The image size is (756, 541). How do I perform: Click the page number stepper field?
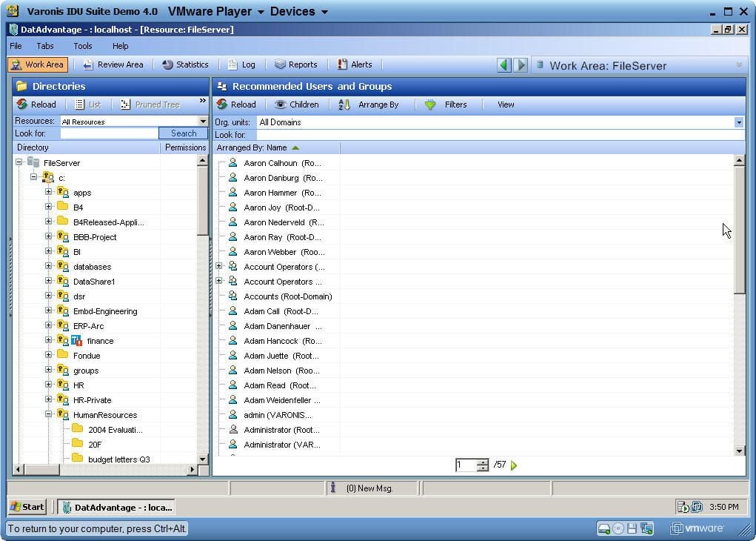pyautogui.click(x=466, y=465)
